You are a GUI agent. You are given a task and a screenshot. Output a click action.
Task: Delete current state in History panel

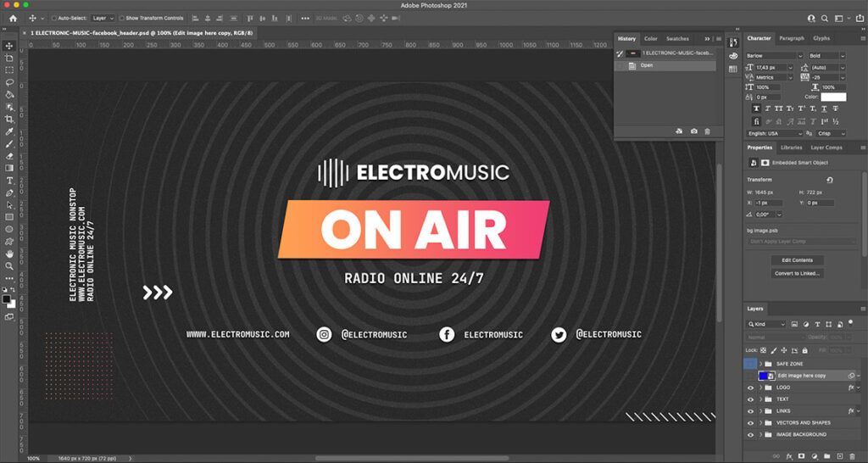[708, 131]
